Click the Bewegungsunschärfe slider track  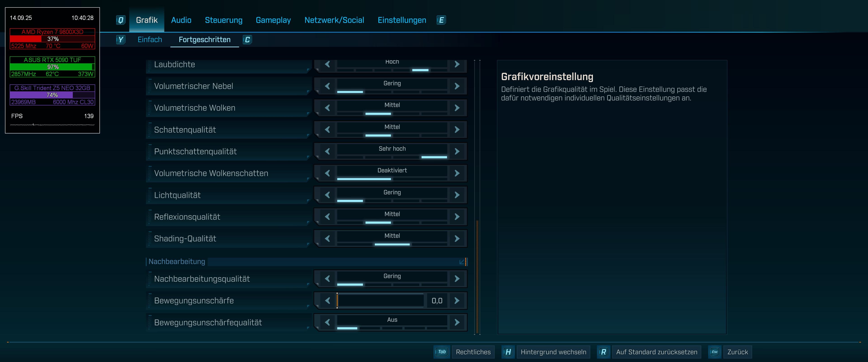coord(380,300)
